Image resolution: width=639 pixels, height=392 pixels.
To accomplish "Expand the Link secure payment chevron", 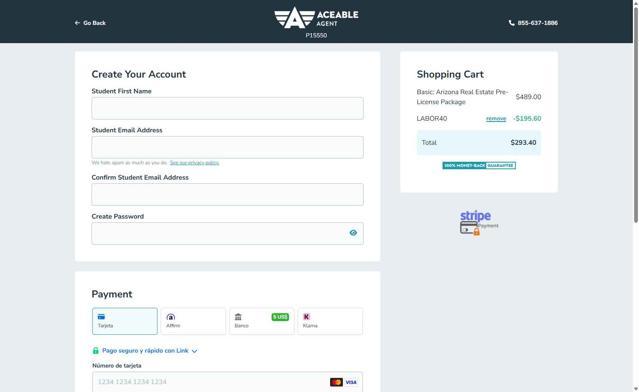I will [x=194, y=351].
